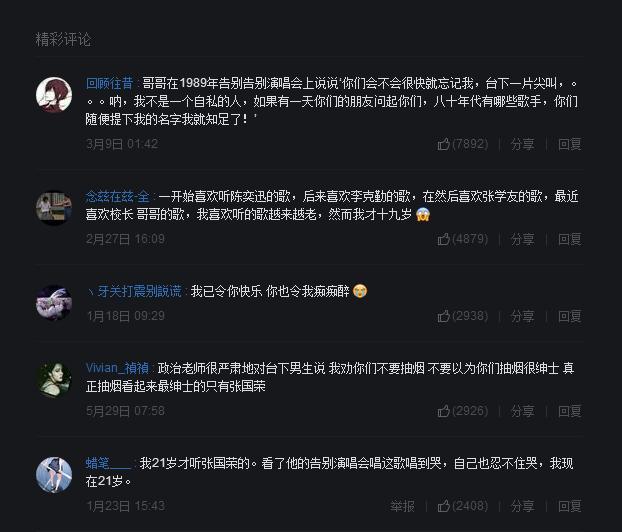Share the 1月18日 comment

tap(522, 316)
